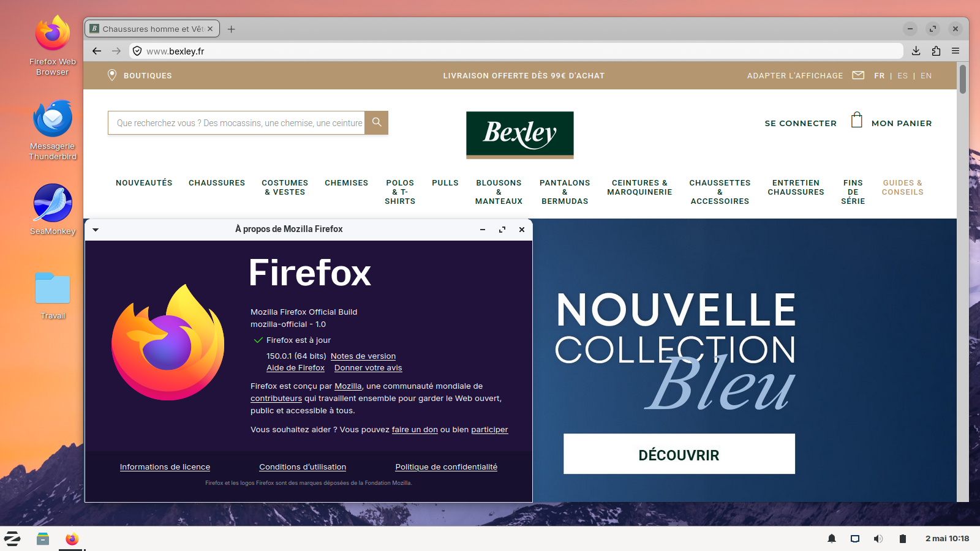This screenshot has height=551, width=980.
Task: Open a new browser tab with plus
Action: pos(231,29)
